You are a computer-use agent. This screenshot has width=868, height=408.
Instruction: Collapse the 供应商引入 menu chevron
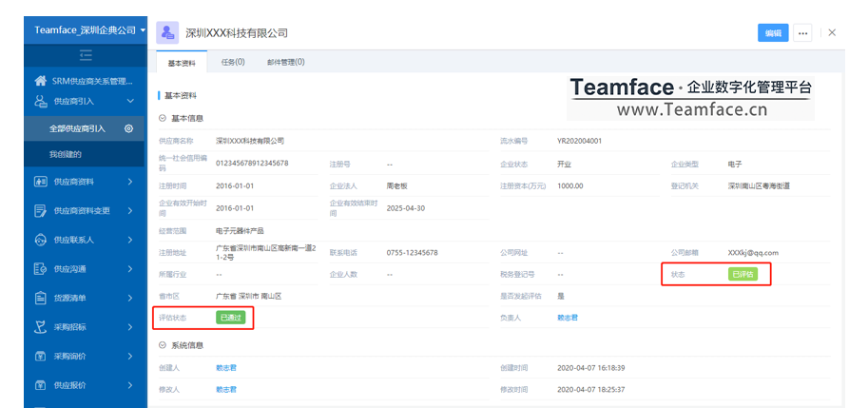click(x=130, y=101)
